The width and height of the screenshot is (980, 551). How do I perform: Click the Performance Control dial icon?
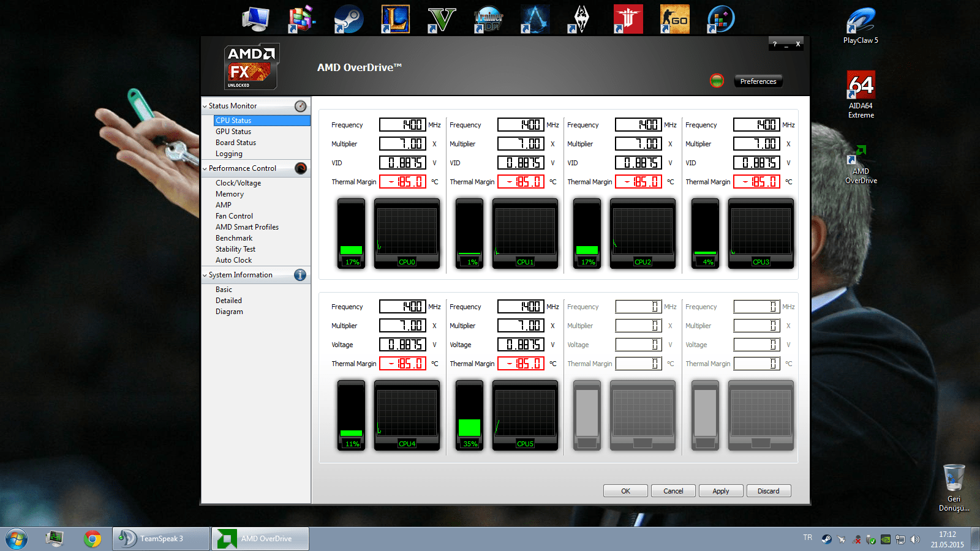click(300, 168)
